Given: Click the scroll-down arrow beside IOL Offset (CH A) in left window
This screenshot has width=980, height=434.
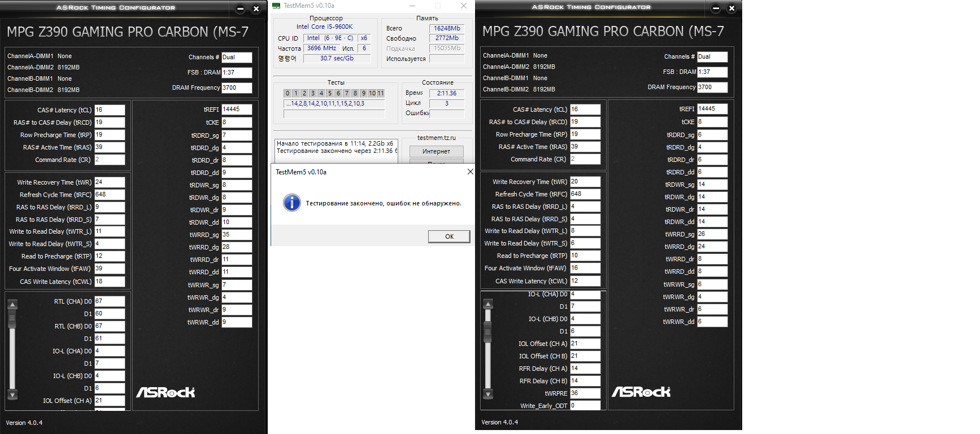Looking at the screenshot, I should click(12, 394).
